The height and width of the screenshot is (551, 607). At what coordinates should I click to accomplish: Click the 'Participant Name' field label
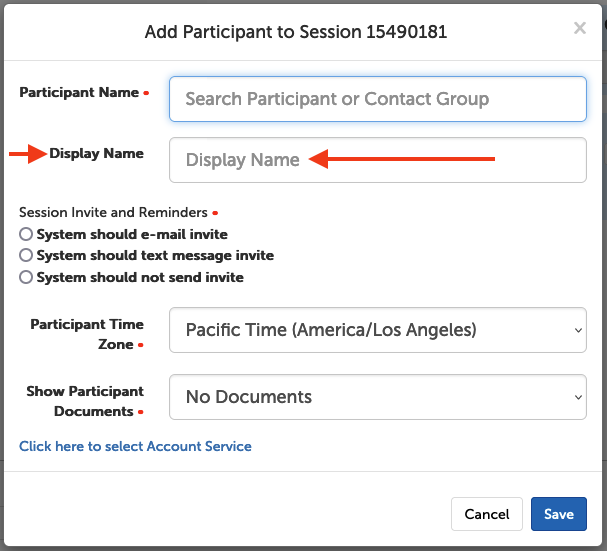coord(79,92)
